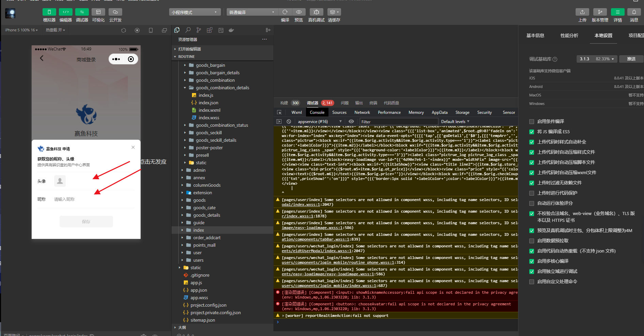Screen dimensions: 644x336
Task: Start real device debugging (真机调试)
Action: click(x=317, y=12)
